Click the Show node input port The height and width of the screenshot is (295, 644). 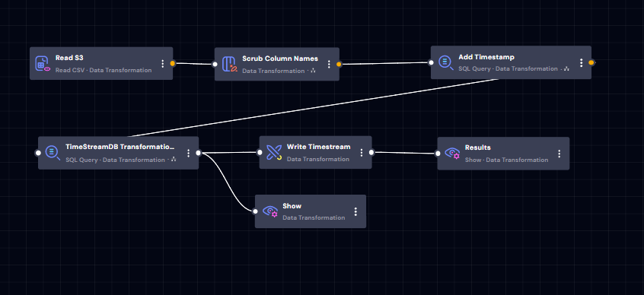(256, 211)
